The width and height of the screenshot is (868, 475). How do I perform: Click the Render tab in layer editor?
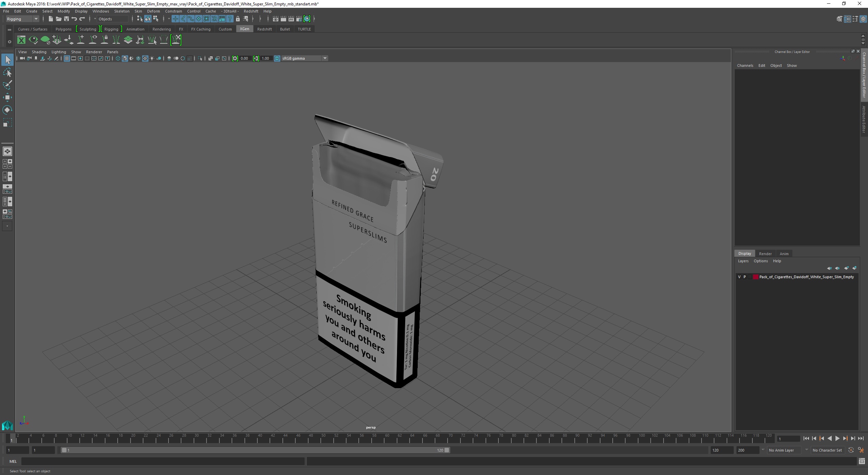pyautogui.click(x=765, y=253)
